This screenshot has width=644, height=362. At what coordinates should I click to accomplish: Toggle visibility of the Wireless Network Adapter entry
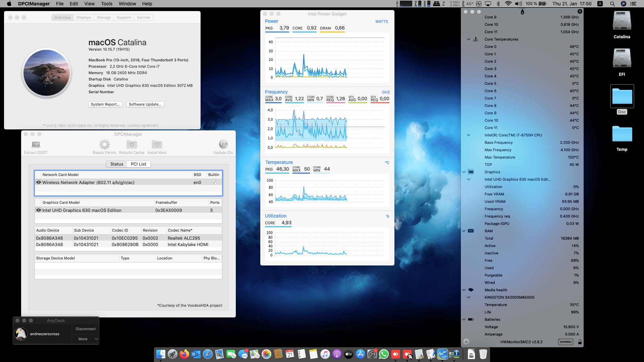(38, 182)
